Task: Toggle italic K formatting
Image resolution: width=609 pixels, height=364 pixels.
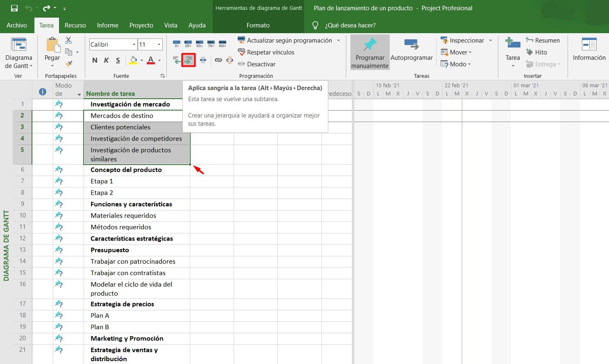Action: pyautogui.click(x=106, y=60)
